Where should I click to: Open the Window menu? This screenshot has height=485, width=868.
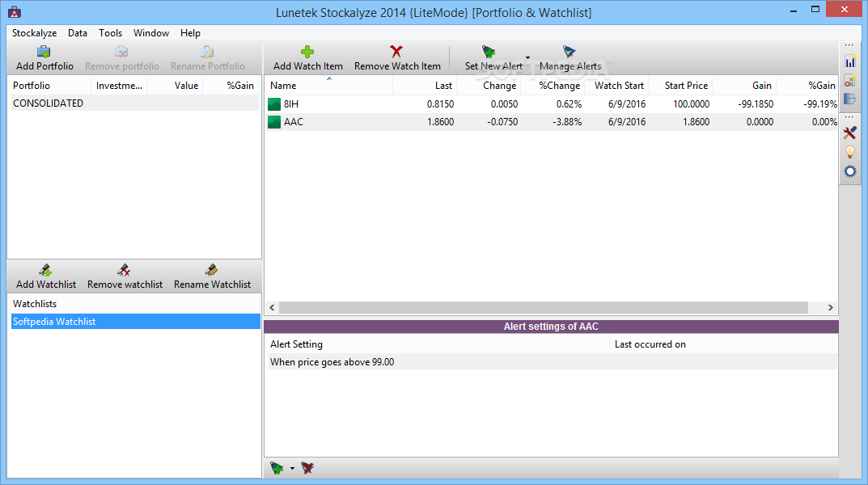point(151,33)
